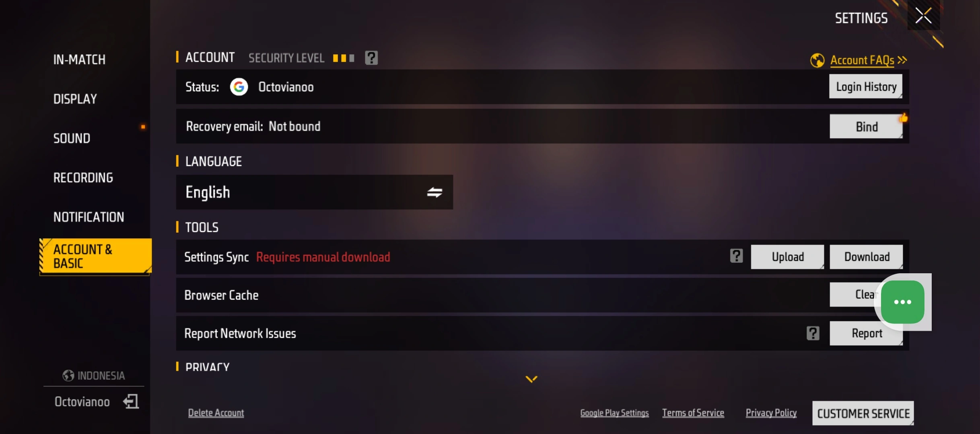
Task: Click the Security Level help question icon
Action: 371,58
